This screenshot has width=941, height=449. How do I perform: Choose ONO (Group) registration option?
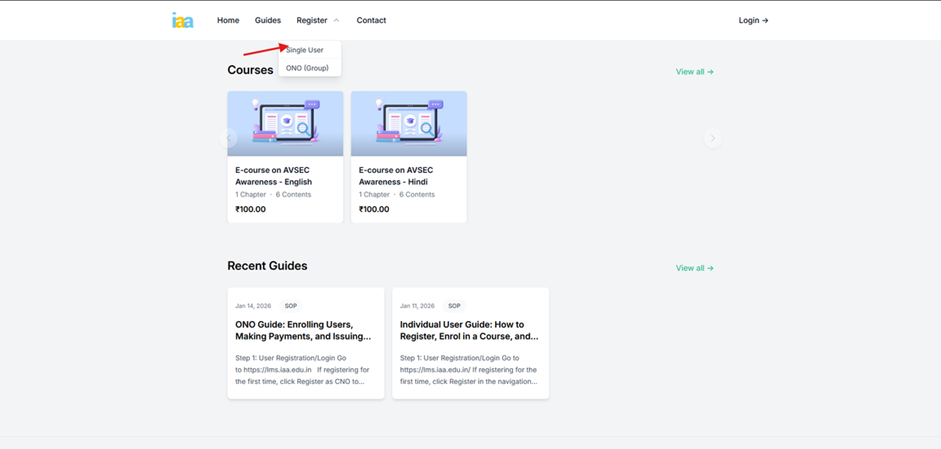pos(307,68)
